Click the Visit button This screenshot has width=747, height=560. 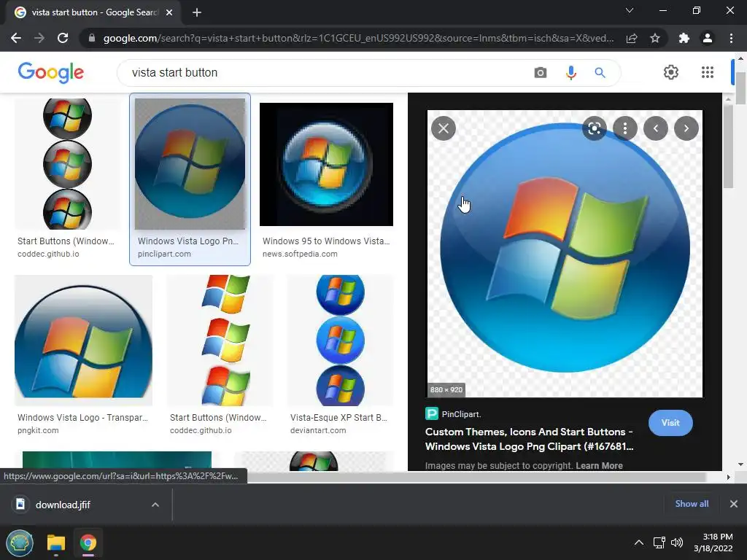click(x=670, y=423)
